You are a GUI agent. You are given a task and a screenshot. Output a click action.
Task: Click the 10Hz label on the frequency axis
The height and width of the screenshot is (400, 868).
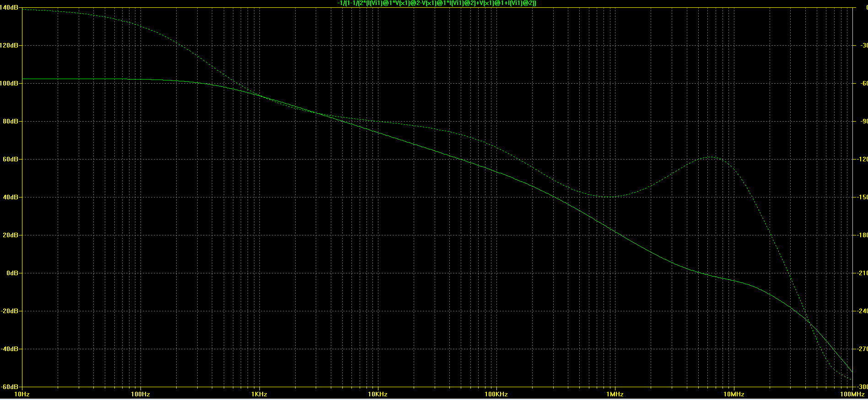coord(22,394)
